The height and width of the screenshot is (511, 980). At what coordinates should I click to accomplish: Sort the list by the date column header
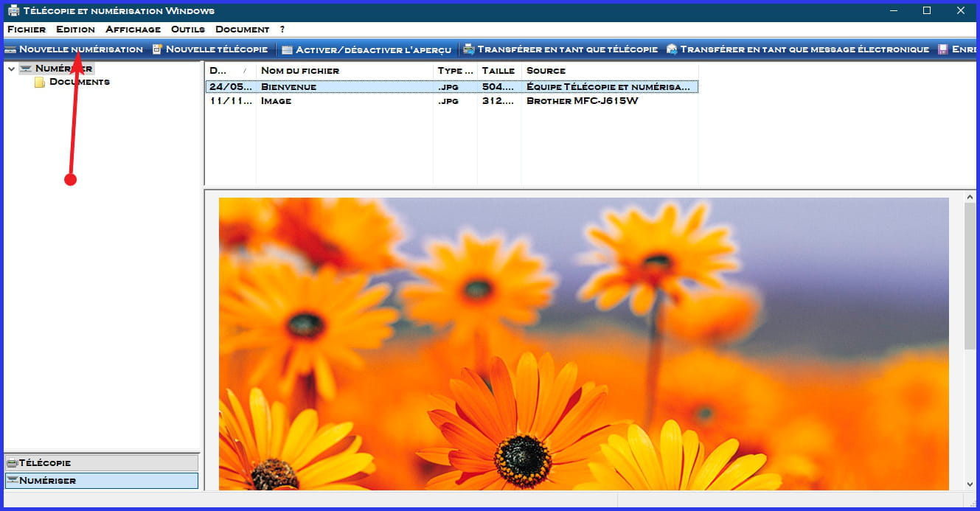coord(230,71)
